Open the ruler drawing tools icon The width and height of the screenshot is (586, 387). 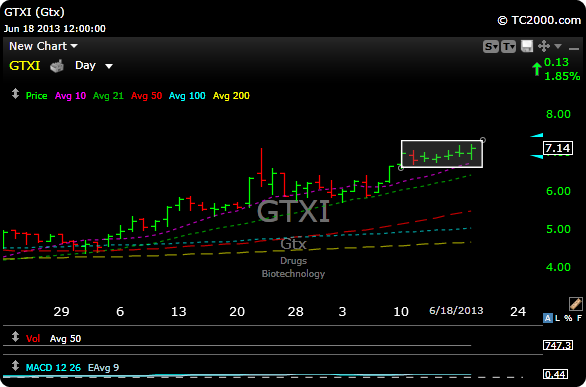[x=576, y=304]
